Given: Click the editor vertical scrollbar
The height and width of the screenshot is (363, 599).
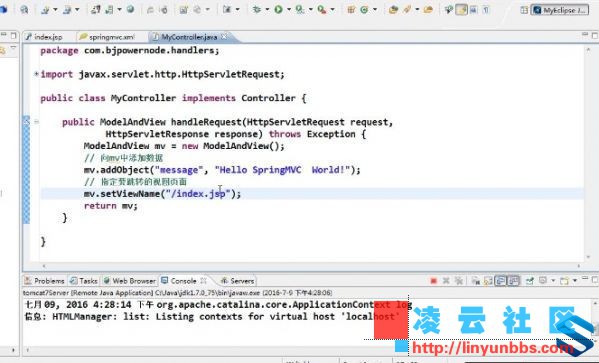Looking at the screenshot, I should point(588,153).
